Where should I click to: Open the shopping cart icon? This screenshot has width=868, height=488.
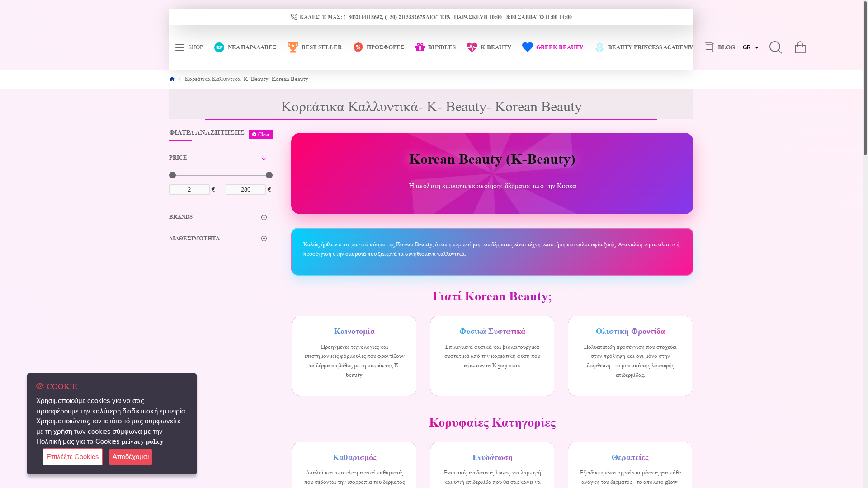pyautogui.click(x=800, y=47)
